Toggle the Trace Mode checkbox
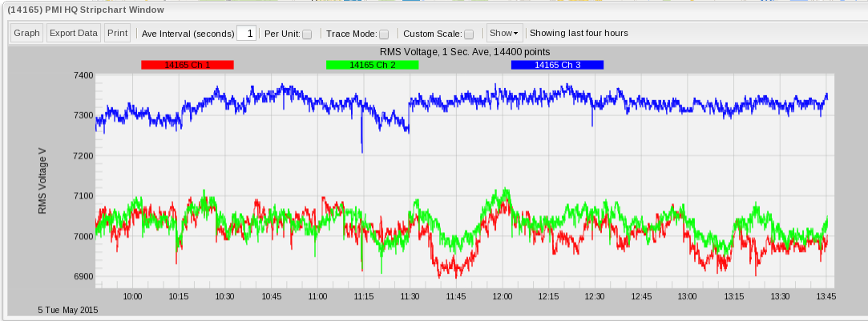This screenshot has height=321, width=868. pos(384,34)
